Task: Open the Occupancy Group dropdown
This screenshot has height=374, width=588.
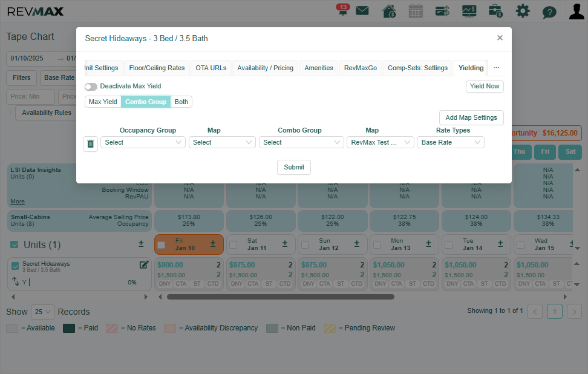Action: (x=143, y=142)
